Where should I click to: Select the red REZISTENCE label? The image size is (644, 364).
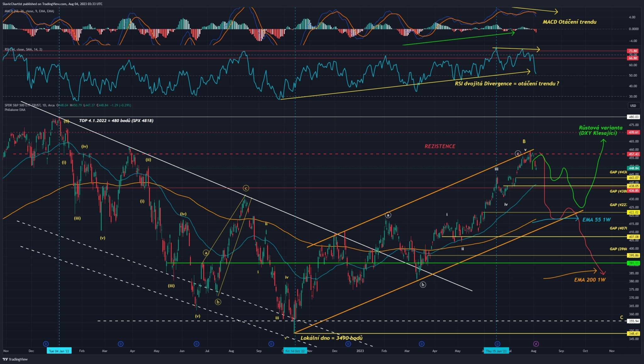(x=440, y=146)
